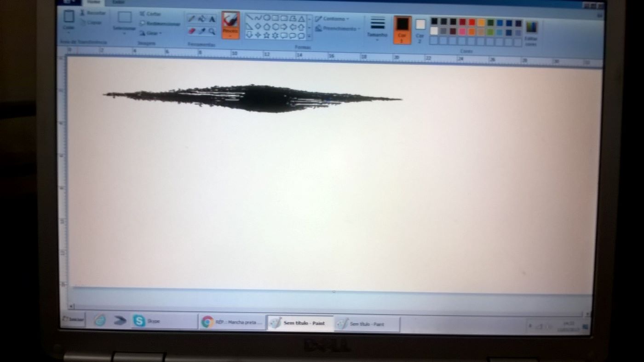
Task: Choose the Polygon shape
Action: (x=293, y=19)
